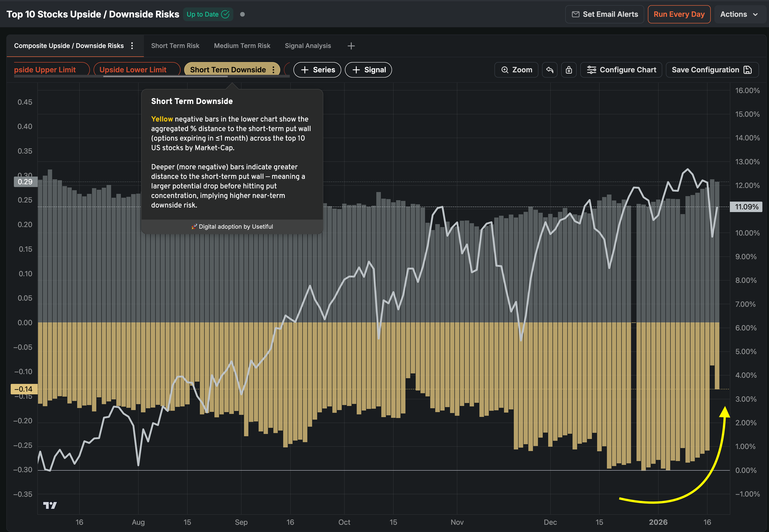Switch to Signal Analysis tab
This screenshot has width=769, height=532.
point(308,46)
